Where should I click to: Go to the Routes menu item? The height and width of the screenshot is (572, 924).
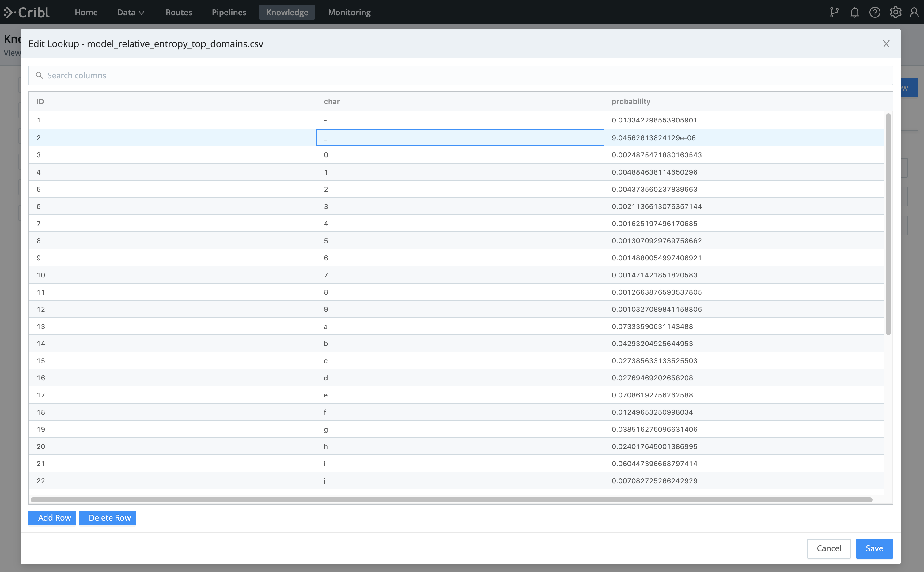pyautogui.click(x=179, y=13)
